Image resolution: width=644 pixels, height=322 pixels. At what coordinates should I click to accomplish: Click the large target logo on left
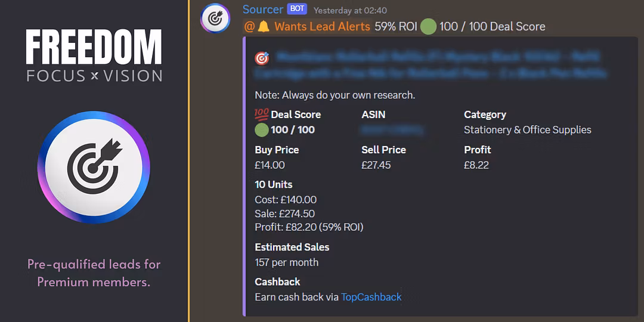click(x=94, y=168)
